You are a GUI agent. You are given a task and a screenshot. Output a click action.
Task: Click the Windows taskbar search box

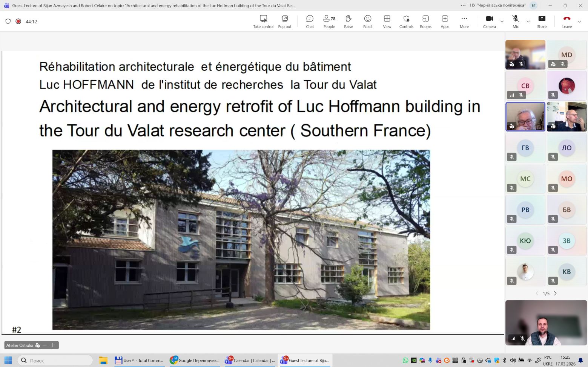(55, 361)
